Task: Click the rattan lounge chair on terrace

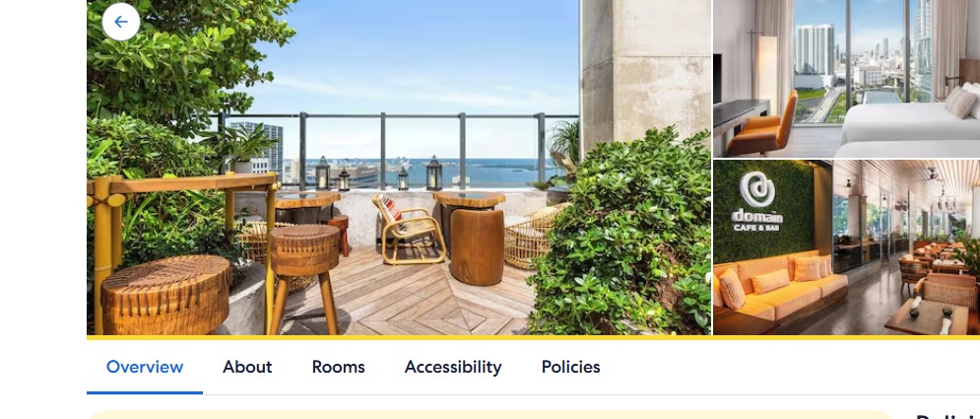Action: click(410, 228)
